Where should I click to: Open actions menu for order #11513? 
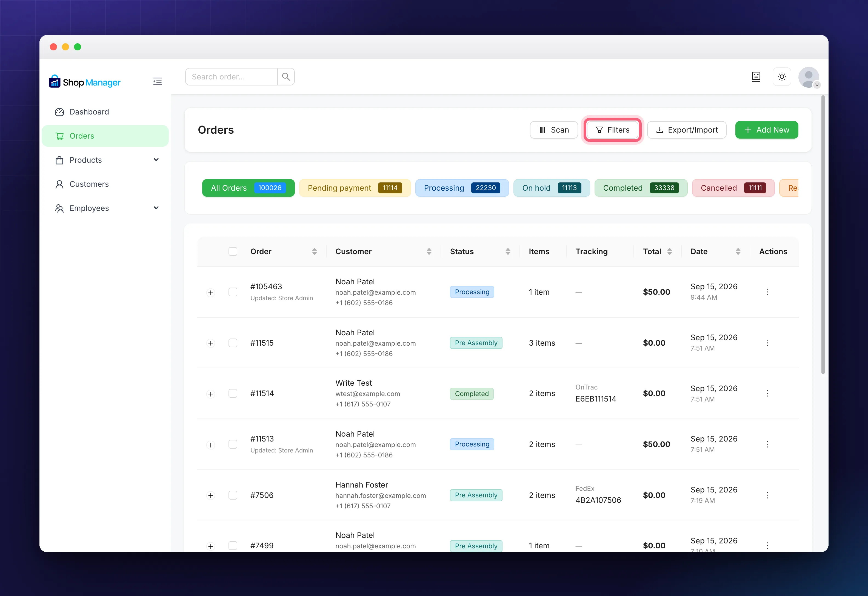767,444
